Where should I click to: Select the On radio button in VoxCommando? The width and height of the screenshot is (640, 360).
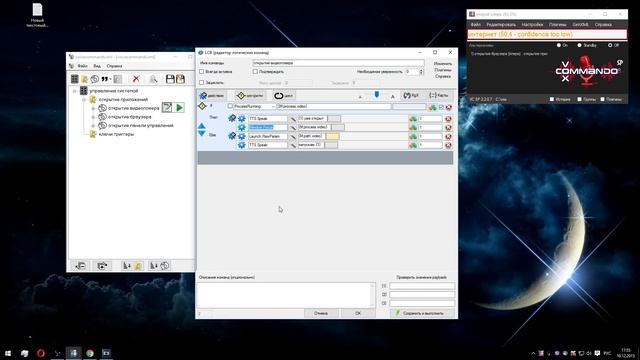pyautogui.click(x=559, y=45)
